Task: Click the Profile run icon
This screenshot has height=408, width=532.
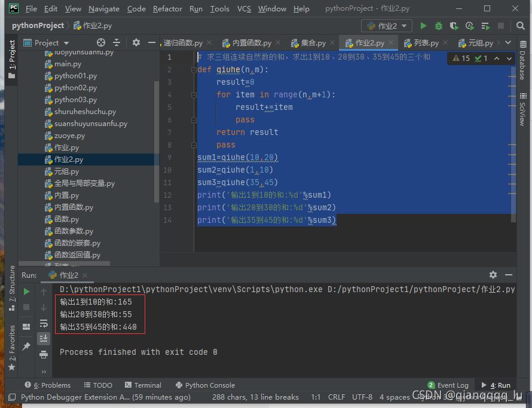Action: pyautogui.click(x=470, y=26)
